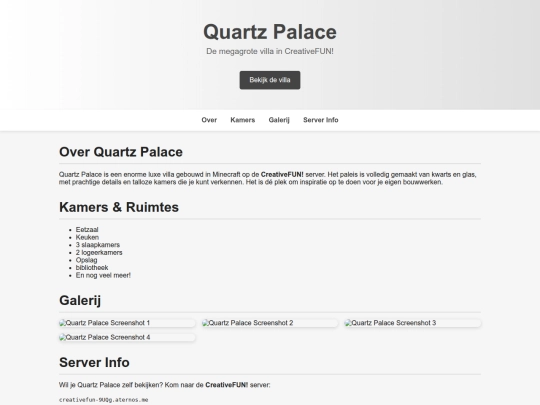
Task: Click the Galerij section heading
Action: coord(80,300)
